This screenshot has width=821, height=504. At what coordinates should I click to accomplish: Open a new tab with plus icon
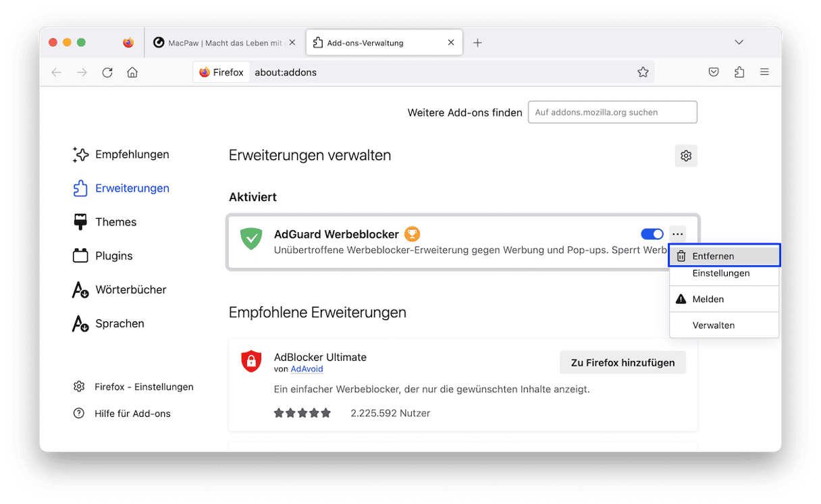pyautogui.click(x=477, y=43)
